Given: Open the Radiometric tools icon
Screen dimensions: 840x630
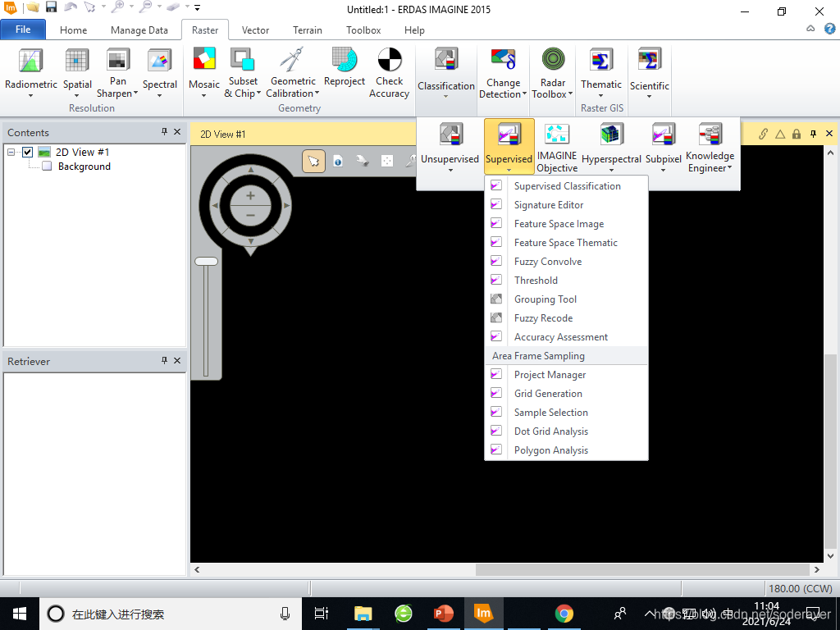Looking at the screenshot, I should point(30,60).
